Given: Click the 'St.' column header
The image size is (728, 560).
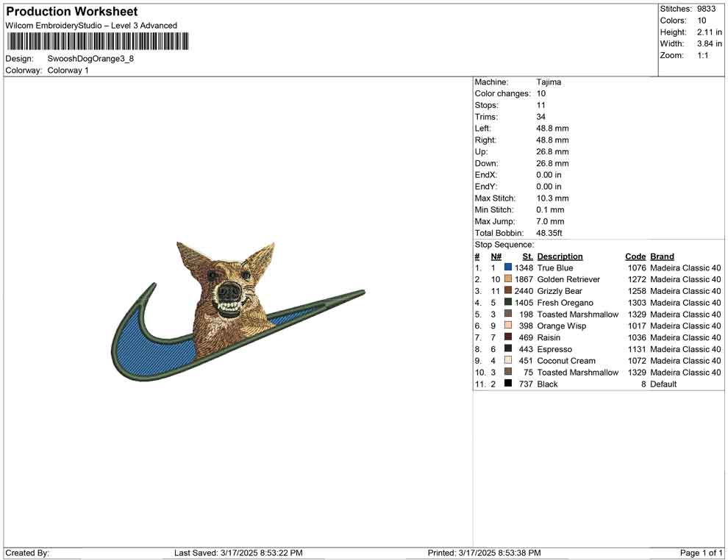Looking at the screenshot, I should tap(527, 256).
